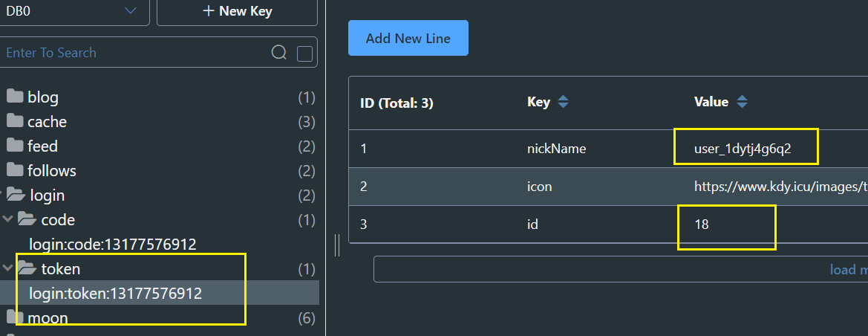Collapse the token subfolder chevron
868x336 pixels.
pyautogui.click(x=7, y=268)
